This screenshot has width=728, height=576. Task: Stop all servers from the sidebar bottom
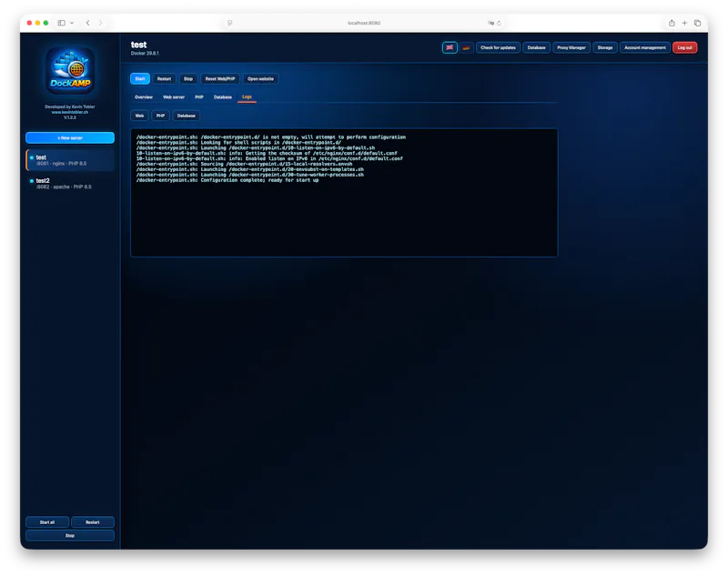[70, 536]
